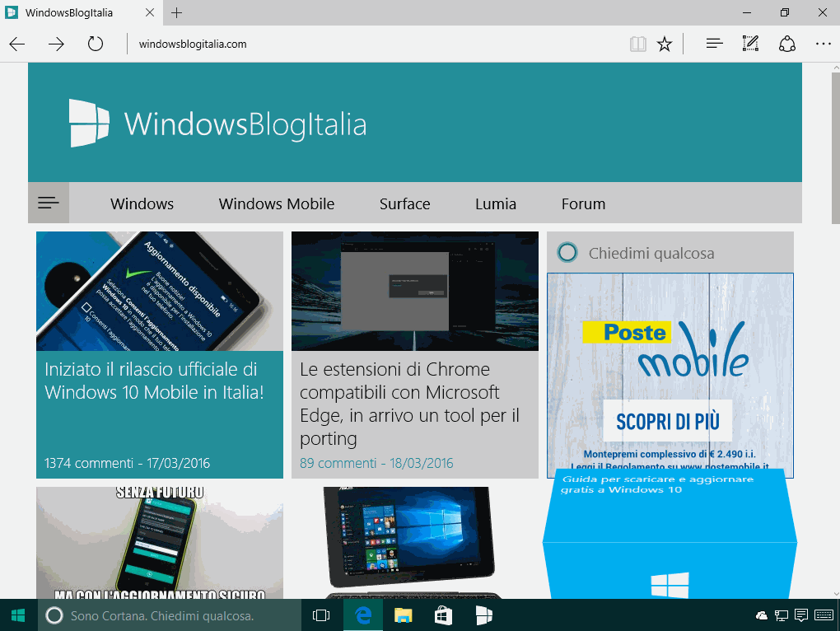Open the Hub icon in Edge toolbar
Image resolution: width=840 pixels, height=631 pixels.
714,44
